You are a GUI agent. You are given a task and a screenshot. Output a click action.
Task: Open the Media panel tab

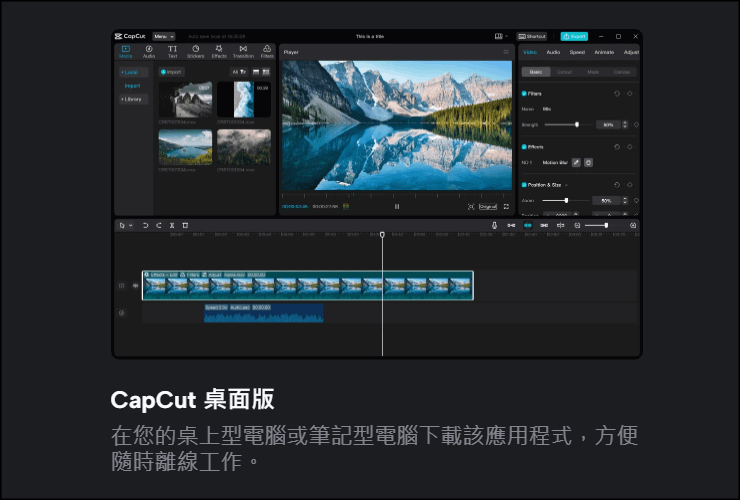tap(126, 51)
